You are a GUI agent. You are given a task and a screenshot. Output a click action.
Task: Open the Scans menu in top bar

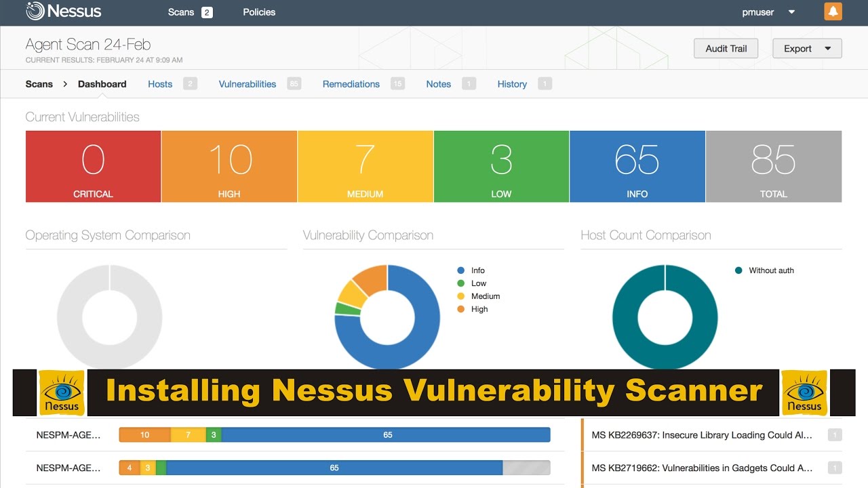pos(181,12)
